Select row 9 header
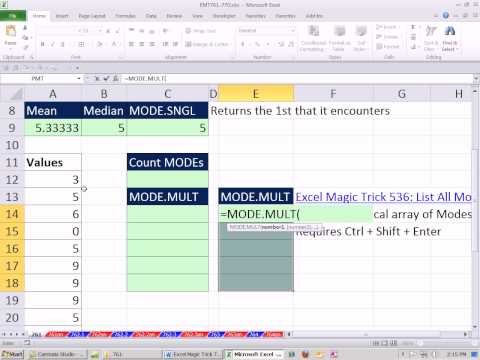 (x=12, y=128)
